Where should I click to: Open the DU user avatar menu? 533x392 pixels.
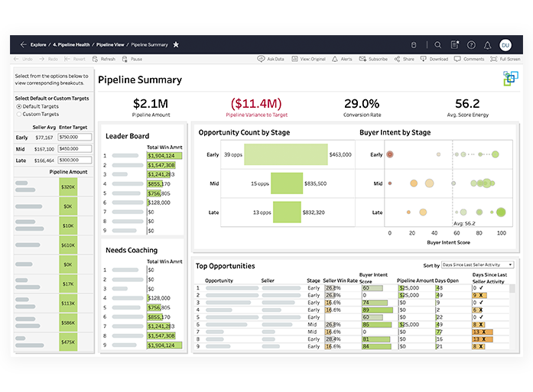coord(505,45)
